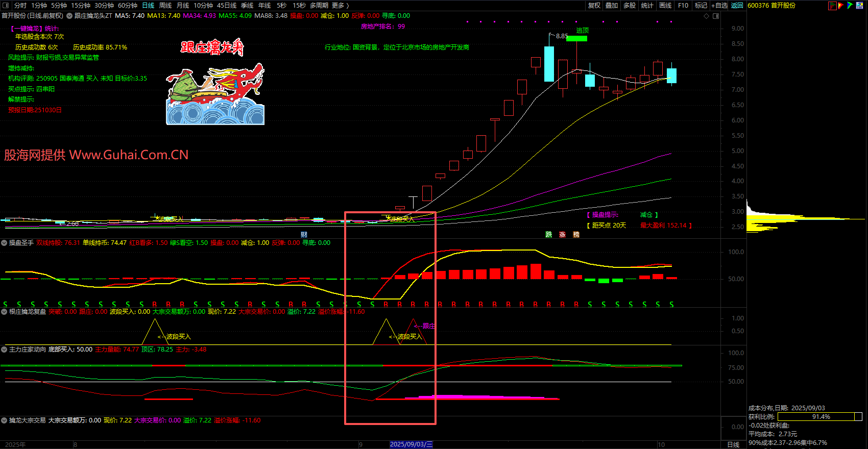
Task: Click the 2025/09/03 date marker on timeline
Action: [x=411, y=444]
